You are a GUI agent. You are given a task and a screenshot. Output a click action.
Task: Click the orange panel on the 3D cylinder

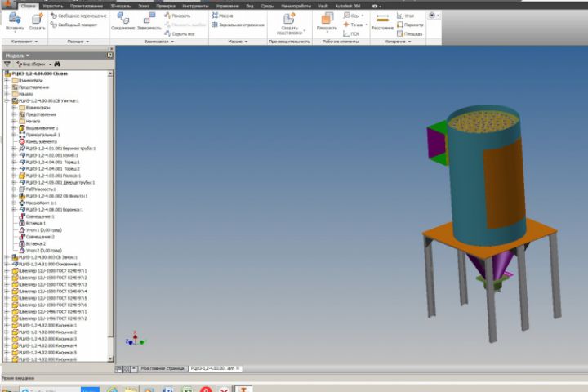tap(504, 185)
